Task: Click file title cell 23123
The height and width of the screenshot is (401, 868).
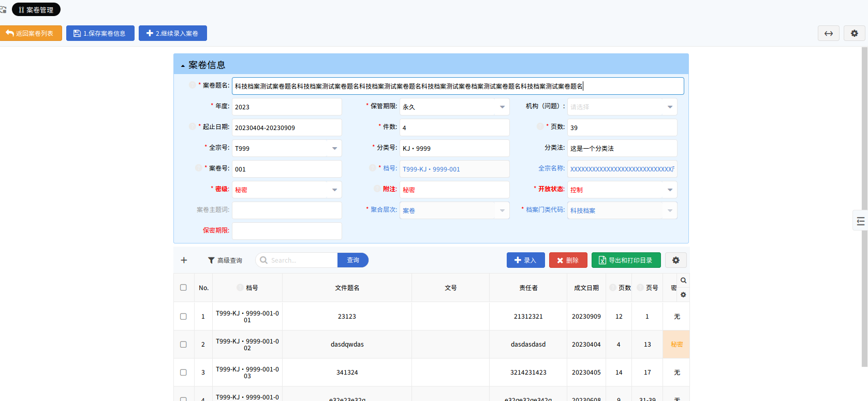Action: [347, 317]
